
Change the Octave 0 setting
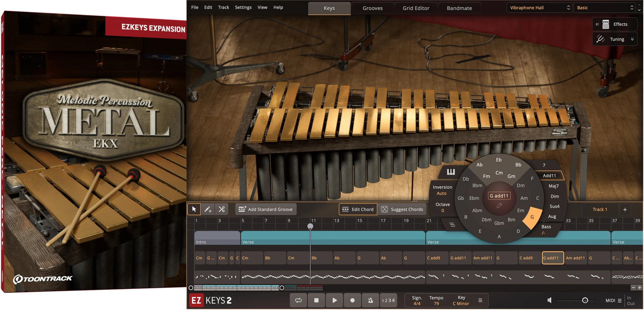point(443,207)
